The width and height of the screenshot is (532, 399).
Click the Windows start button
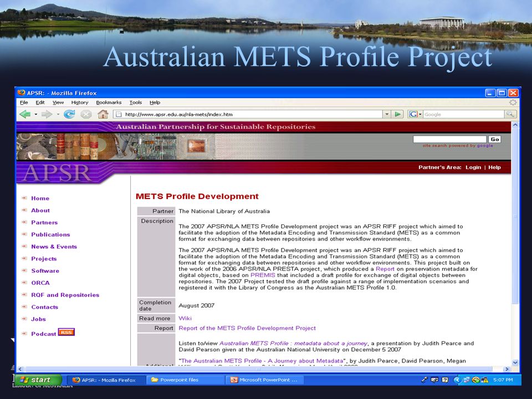(x=38, y=380)
